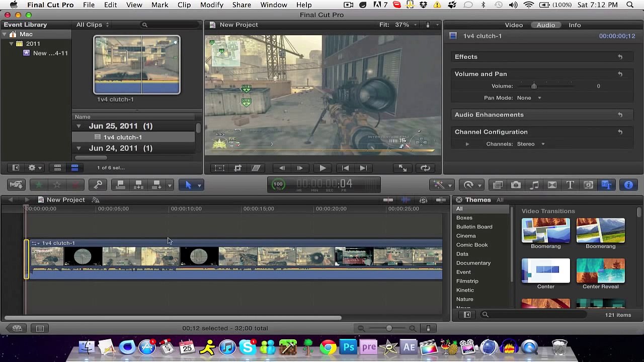Toggle the Themes category sidebar
Viewport: 644px width, 362px height.
click(x=467, y=315)
